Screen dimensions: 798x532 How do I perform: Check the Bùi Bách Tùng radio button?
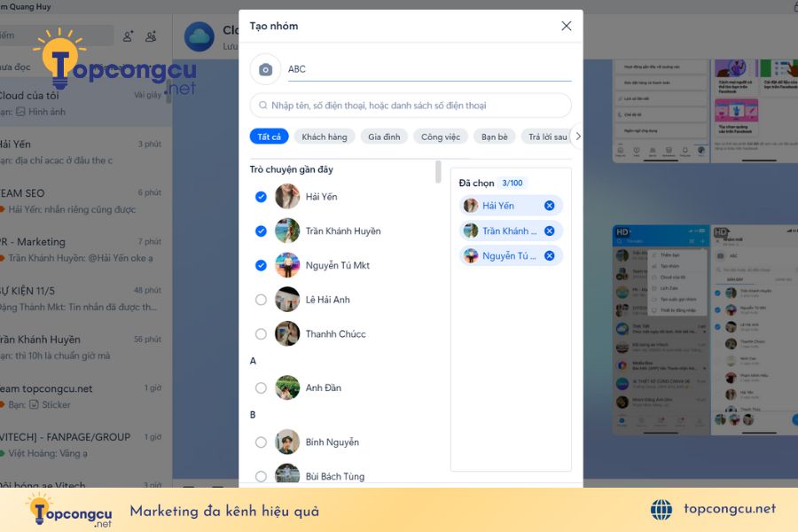tap(261, 476)
